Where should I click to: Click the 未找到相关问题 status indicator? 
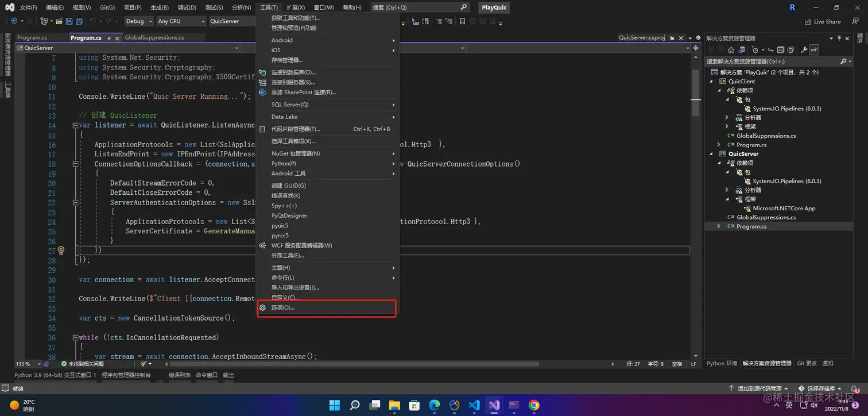[82, 364]
